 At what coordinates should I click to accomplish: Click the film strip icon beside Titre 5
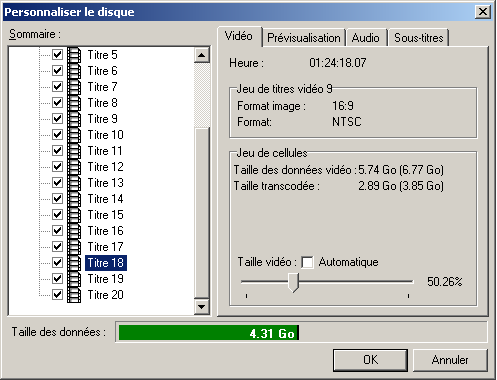tap(74, 55)
